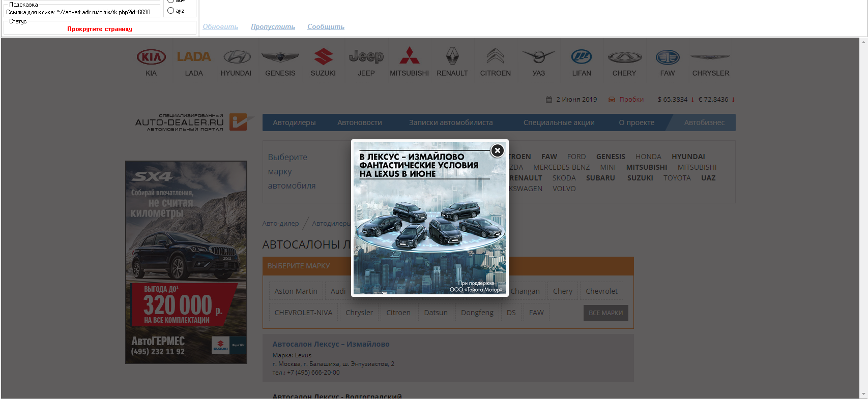
Task: Click the VOLVO brand link
Action: pyautogui.click(x=564, y=189)
